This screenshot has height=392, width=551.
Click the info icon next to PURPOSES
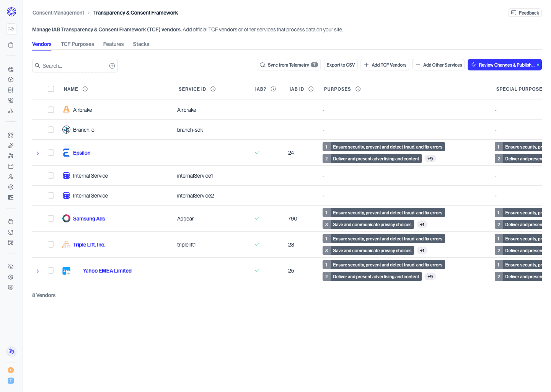[x=358, y=89]
